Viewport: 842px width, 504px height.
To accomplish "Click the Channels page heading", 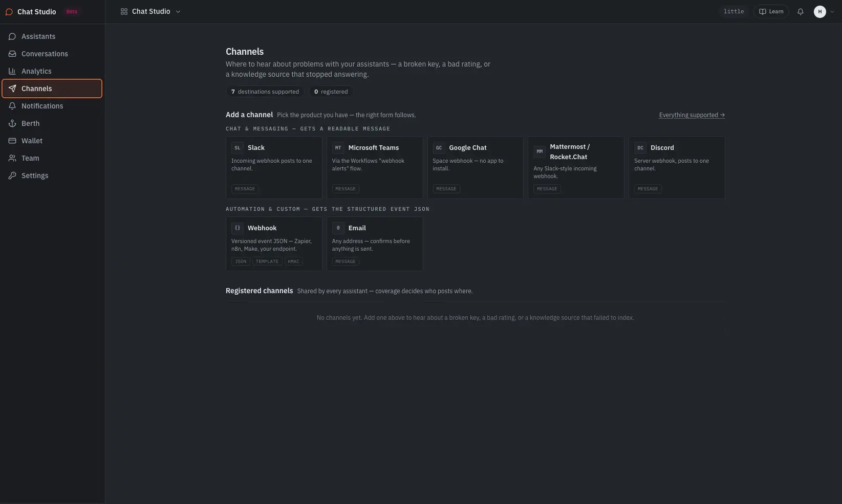I will tap(245, 52).
